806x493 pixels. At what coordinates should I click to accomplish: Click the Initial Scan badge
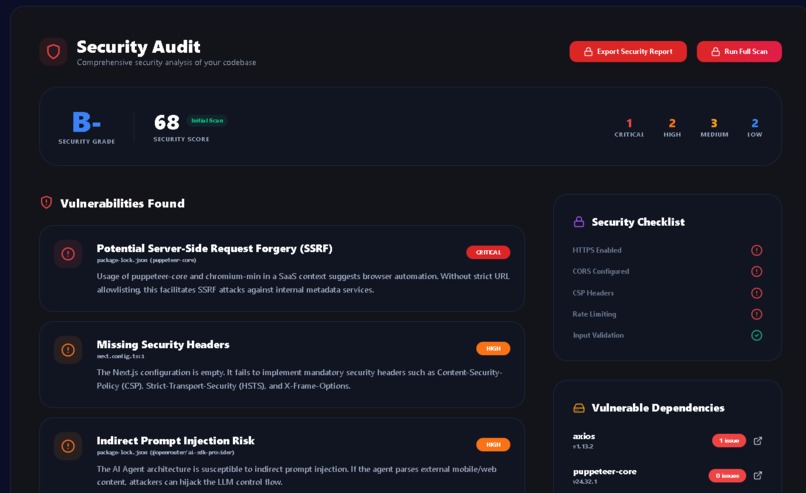coord(207,120)
